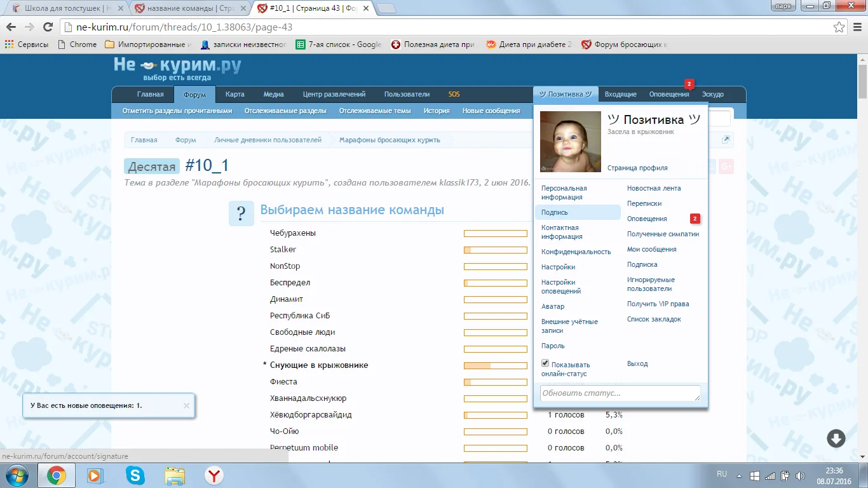Viewport: 868px width, 488px height.
Task: Click the scroll-down arrow circle icon
Action: [x=836, y=438]
